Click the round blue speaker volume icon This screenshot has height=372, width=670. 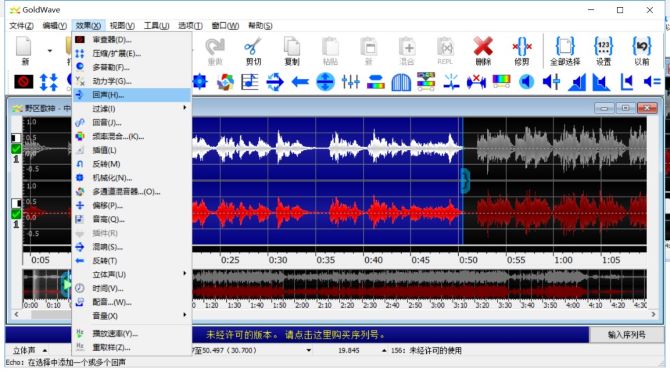pyautogui.click(x=526, y=82)
